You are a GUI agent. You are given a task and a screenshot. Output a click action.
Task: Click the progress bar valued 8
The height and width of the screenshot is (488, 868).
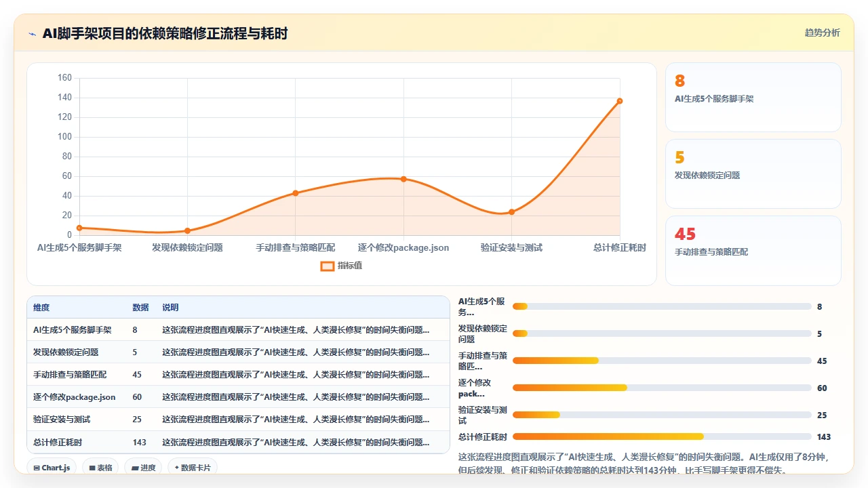(662, 306)
